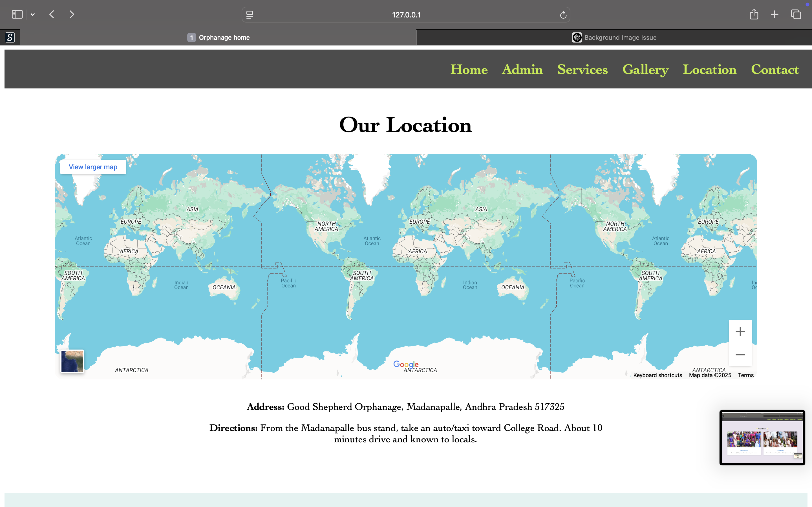
Task: Click the 127.0.0.1 address field
Action: 406,15
